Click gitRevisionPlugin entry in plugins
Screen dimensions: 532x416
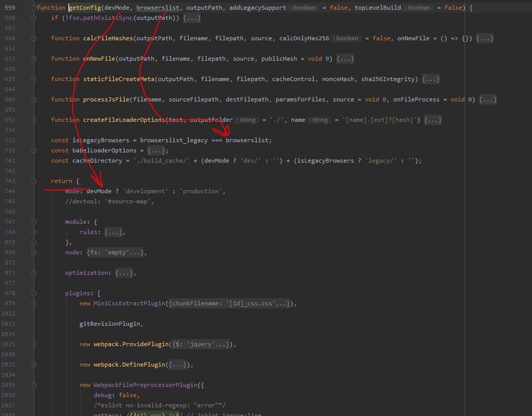click(x=110, y=324)
